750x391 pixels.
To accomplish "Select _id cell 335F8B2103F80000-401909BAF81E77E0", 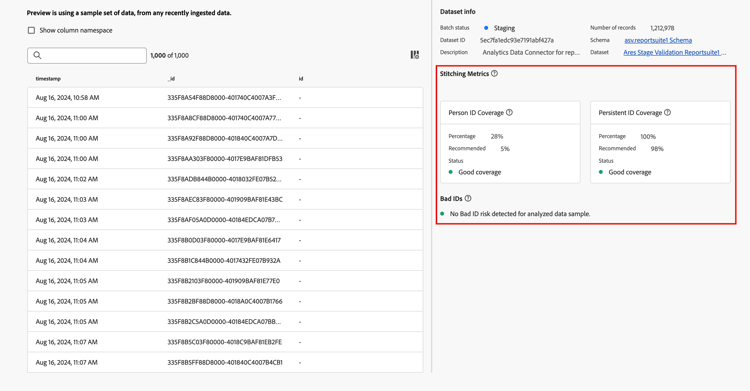I will pos(223,281).
